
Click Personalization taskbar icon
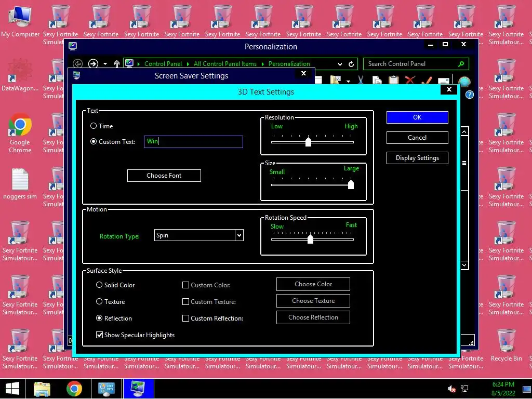[x=138, y=389]
